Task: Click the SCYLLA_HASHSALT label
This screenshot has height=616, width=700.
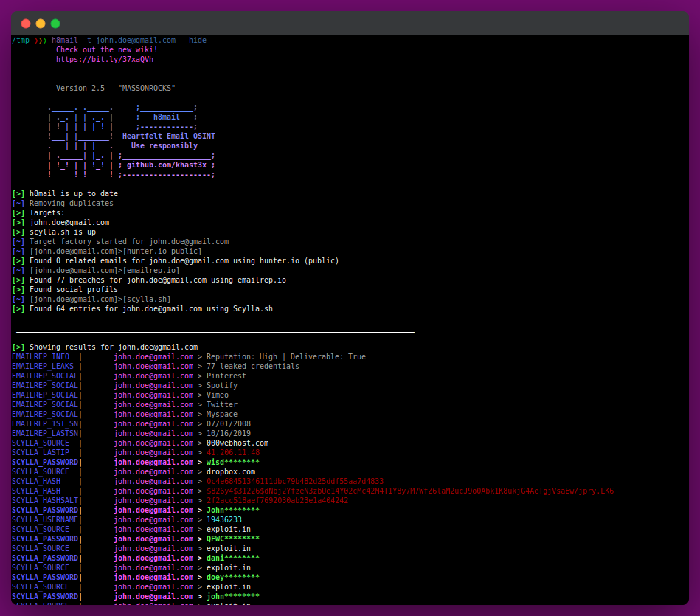Action: (x=45, y=500)
